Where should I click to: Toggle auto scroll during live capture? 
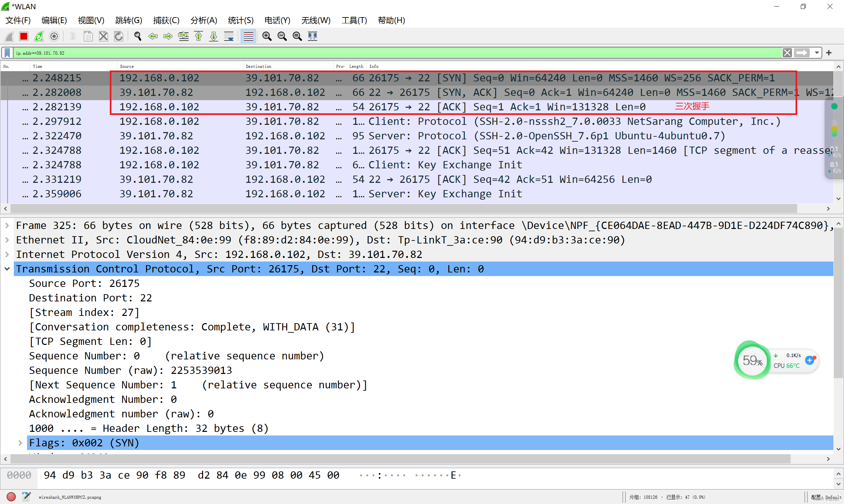tap(229, 36)
